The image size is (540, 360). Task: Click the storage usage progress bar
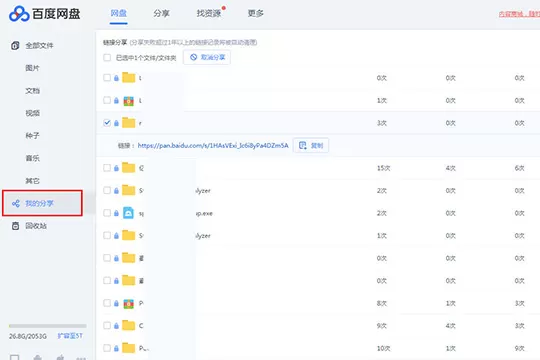[48, 326]
